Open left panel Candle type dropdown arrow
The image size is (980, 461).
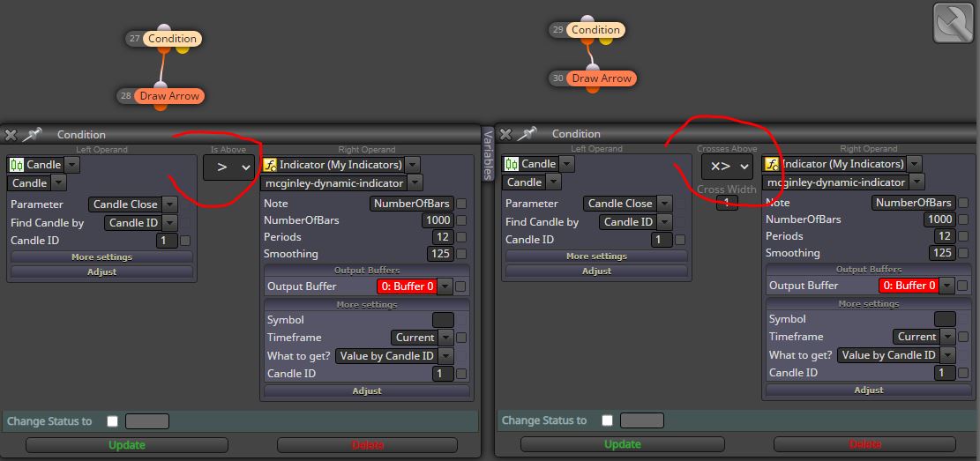point(71,165)
